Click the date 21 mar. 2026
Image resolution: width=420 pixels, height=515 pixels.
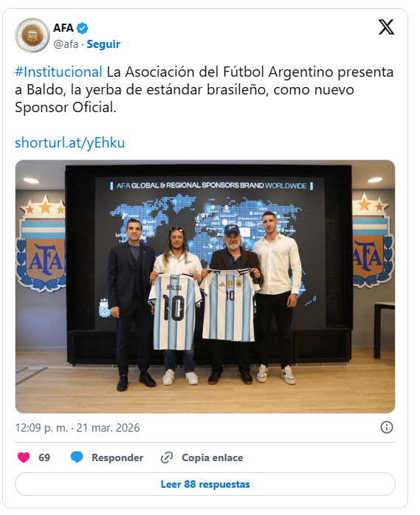pyautogui.click(x=108, y=428)
